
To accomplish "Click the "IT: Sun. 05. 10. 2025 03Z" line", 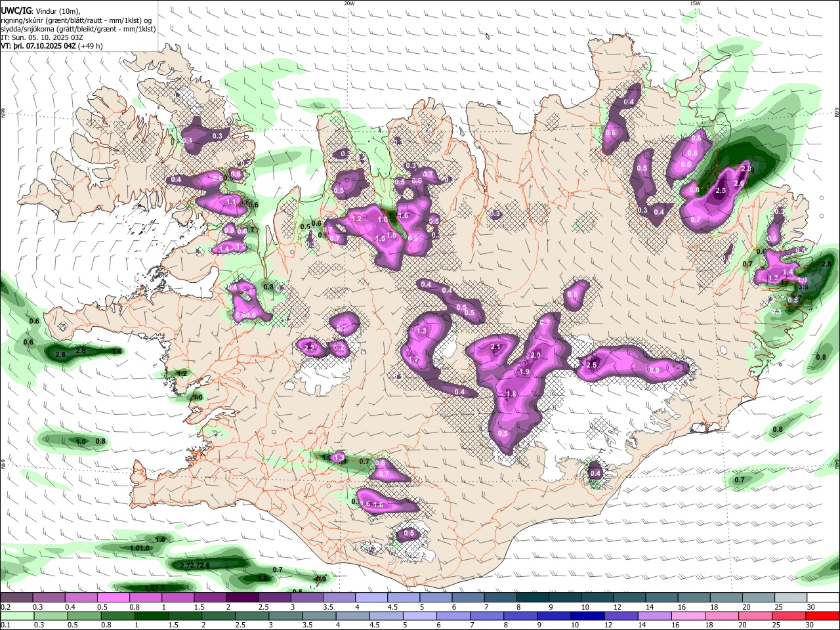I will 42,37.
